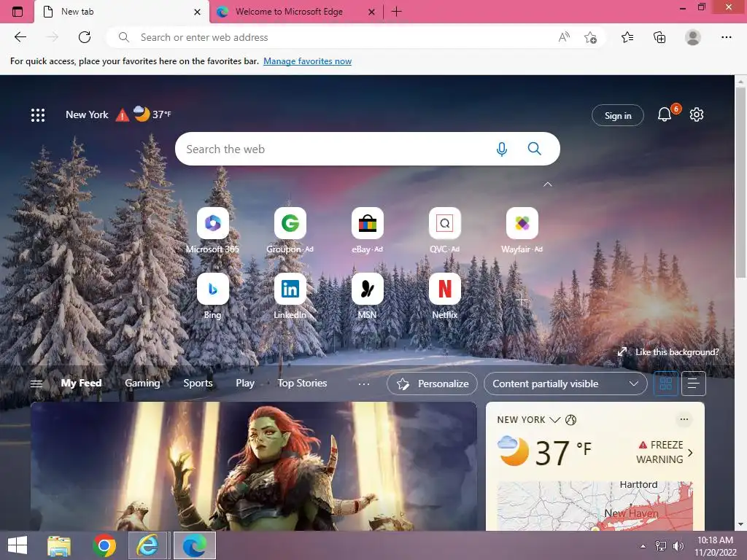Open the Favorites list icon
Viewport: 747px width, 560px height.
627,37
